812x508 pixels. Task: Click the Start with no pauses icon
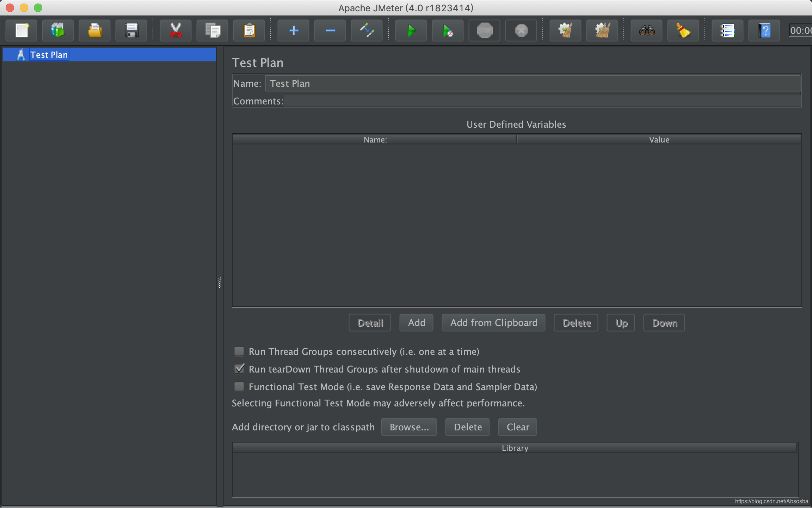(448, 30)
